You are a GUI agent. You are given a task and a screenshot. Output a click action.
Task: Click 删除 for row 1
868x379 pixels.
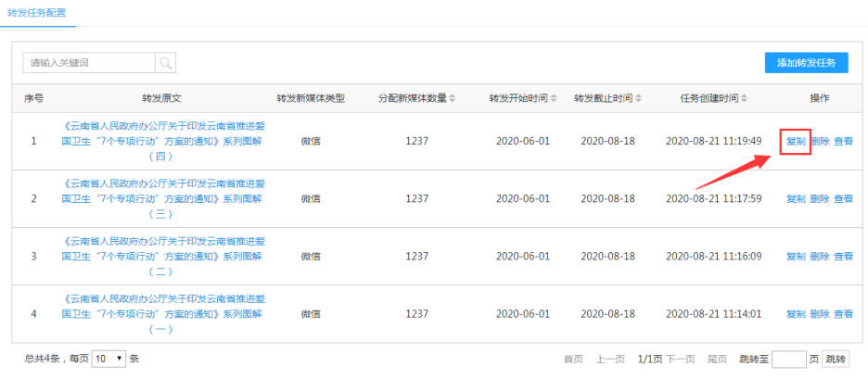click(x=820, y=142)
